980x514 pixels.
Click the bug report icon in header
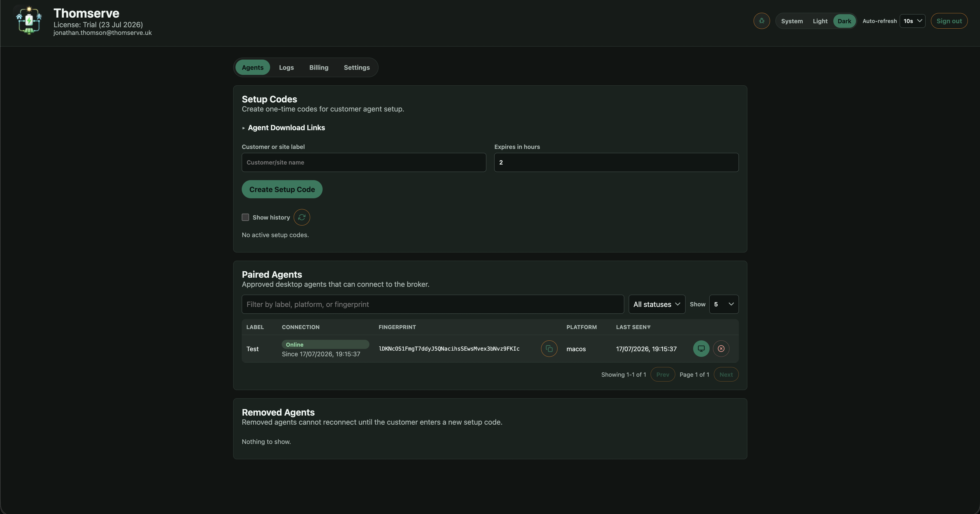[x=762, y=21]
